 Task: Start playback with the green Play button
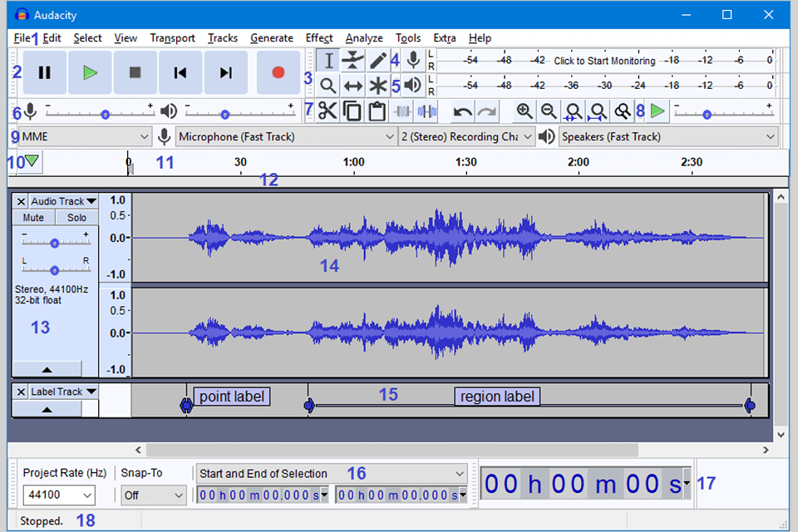click(90, 73)
